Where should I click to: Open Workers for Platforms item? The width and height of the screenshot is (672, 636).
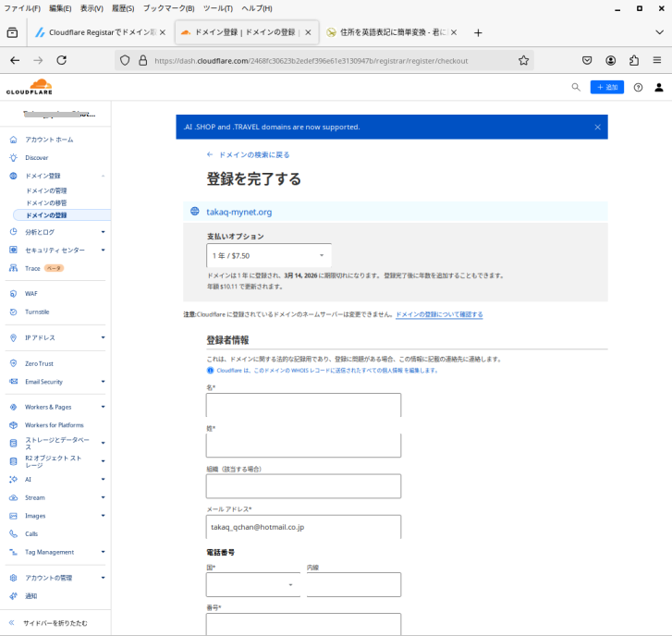(x=54, y=425)
